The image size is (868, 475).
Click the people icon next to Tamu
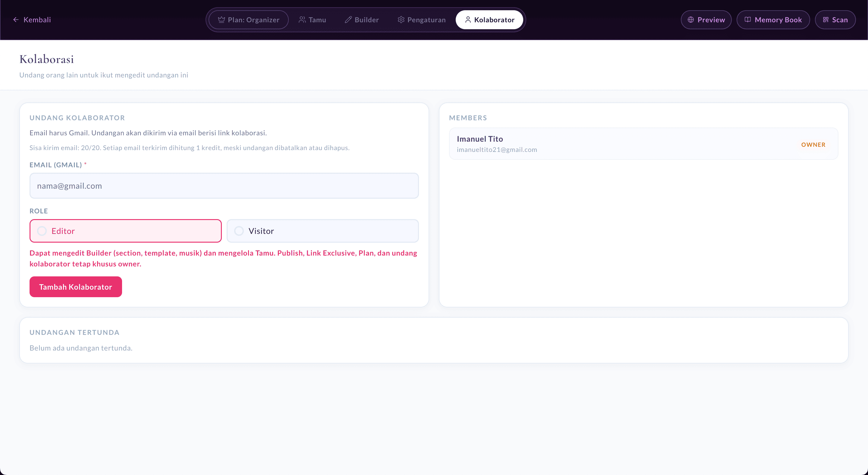[x=302, y=20]
